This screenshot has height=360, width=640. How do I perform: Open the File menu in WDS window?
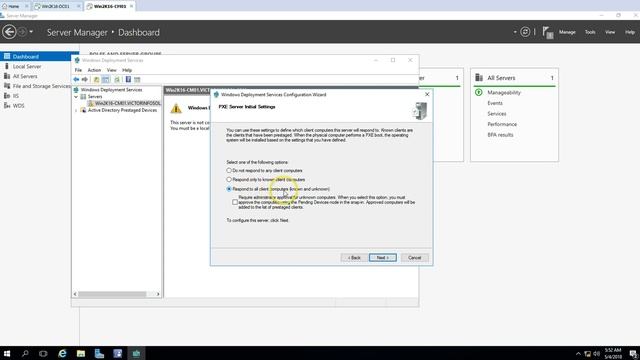click(78, 70)
